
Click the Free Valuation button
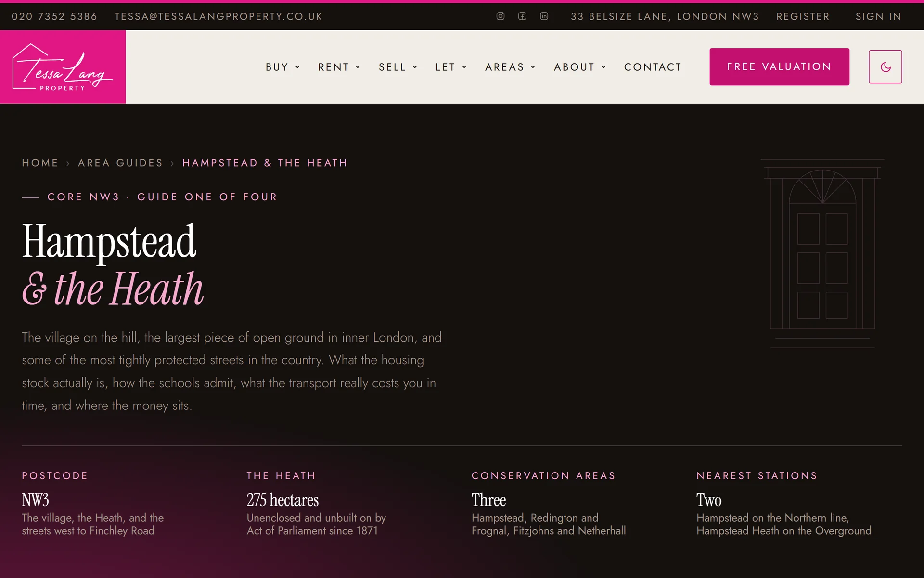(779, 66)
